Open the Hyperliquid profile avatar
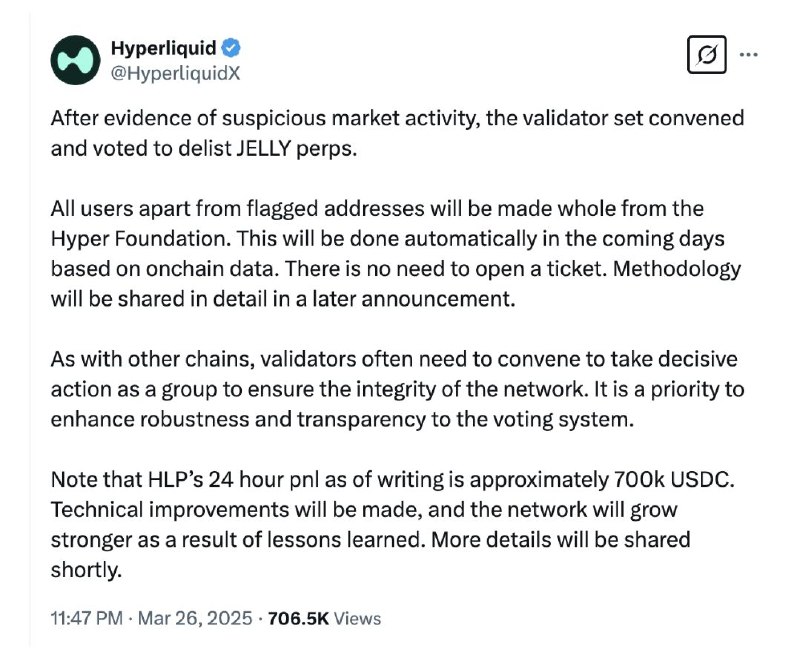Viewport: 800px width, 658px height. (x=76, y=60)
